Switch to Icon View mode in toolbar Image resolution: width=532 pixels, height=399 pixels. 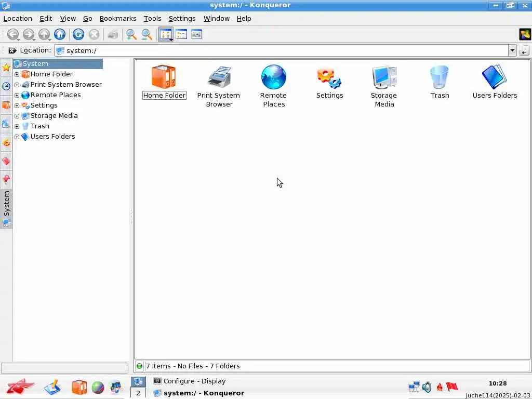point(166,34)
